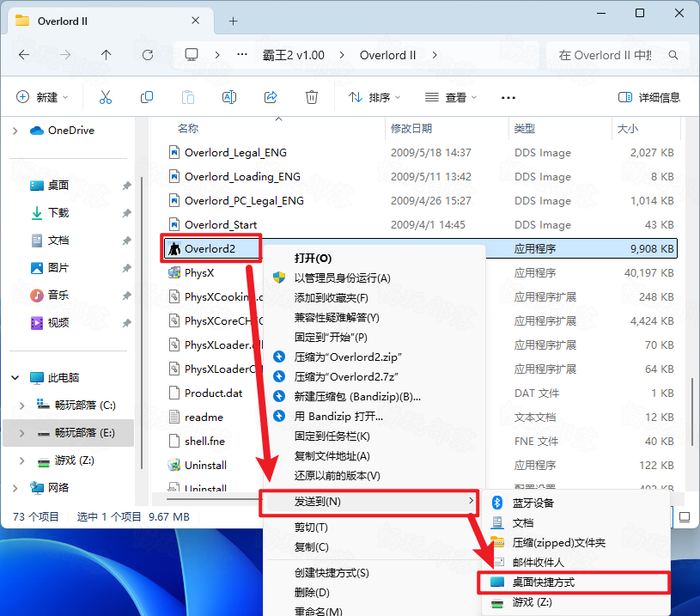Image resolution: width=700 pixels, height=616 pixels.
Task: Add a new tab with plus button
Action: (x=233, y=21)
